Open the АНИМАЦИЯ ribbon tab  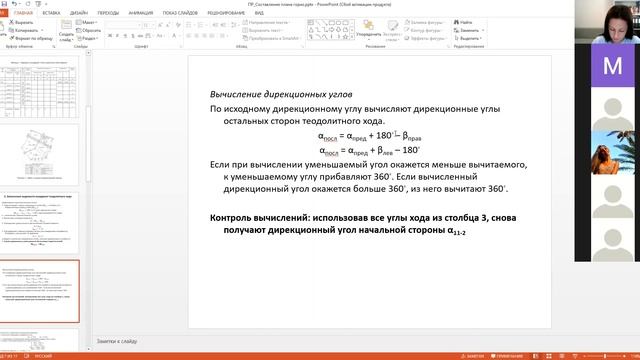(141, 13)
